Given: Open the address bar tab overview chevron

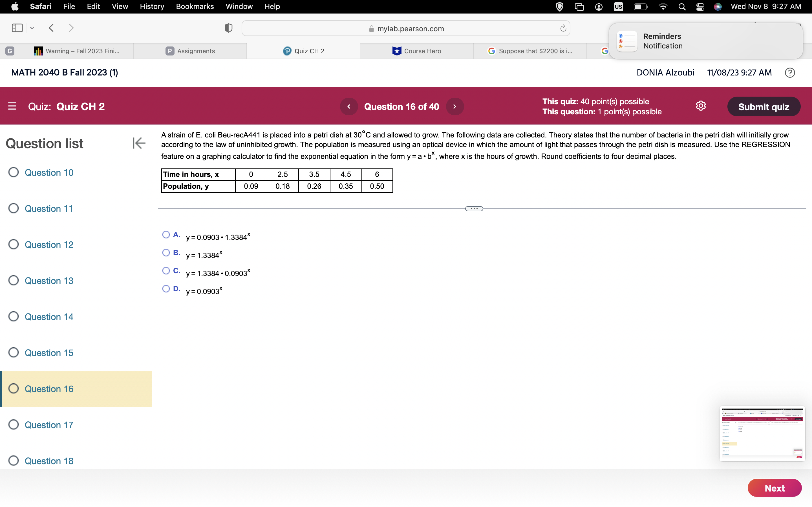Looking at the screenshot, I should (x=32, y=28).
